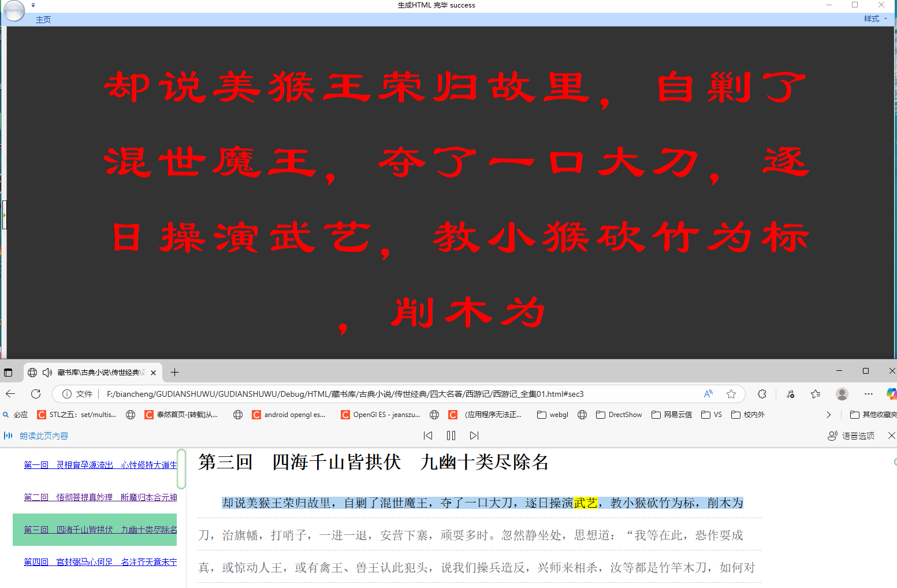Open the 网易云信 bookmarks folder
Viewport: 897px width, 588px height.
672,415
